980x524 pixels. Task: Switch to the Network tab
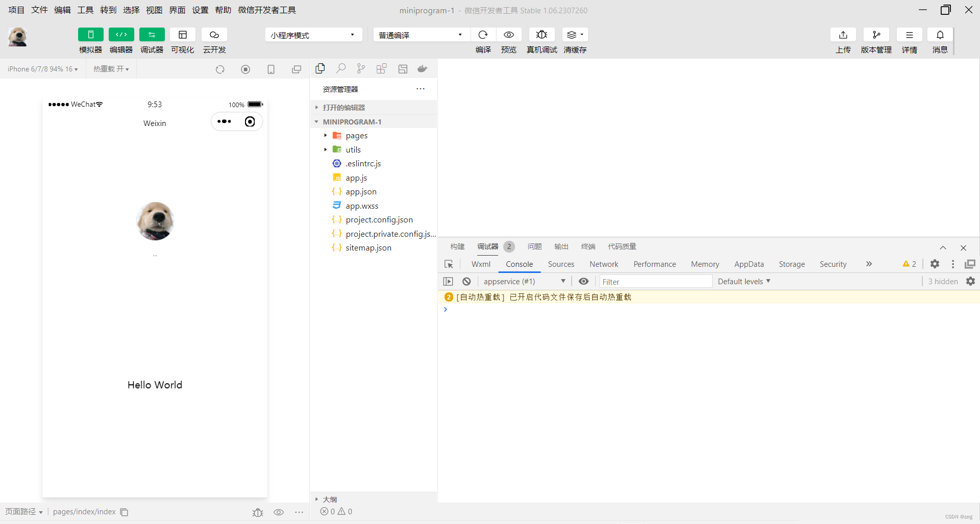pyautogui.click(x=603, y=264)
